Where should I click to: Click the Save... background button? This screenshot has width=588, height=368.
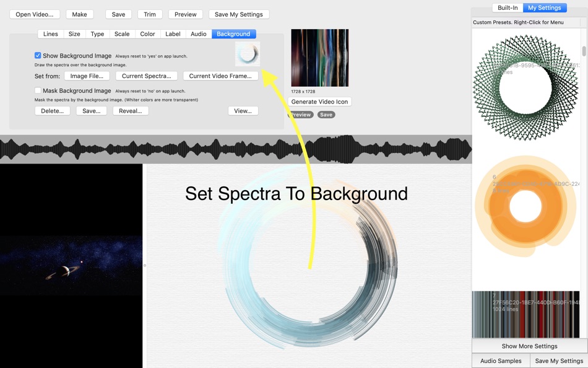pos(92,111)
